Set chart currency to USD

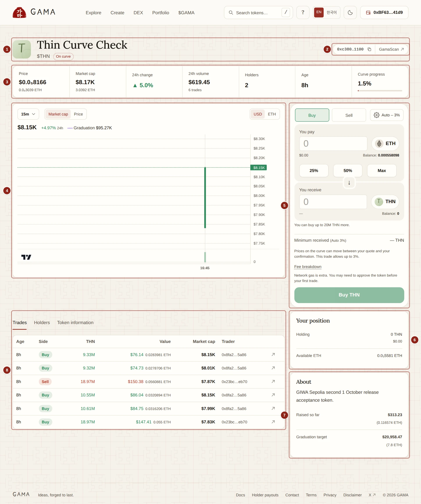[x=258, y=114]
